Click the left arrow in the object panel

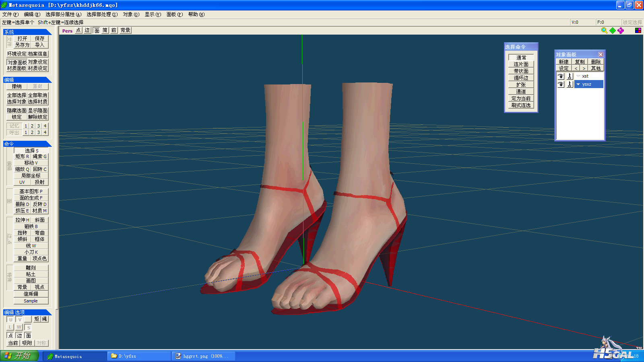click(576, 68)
